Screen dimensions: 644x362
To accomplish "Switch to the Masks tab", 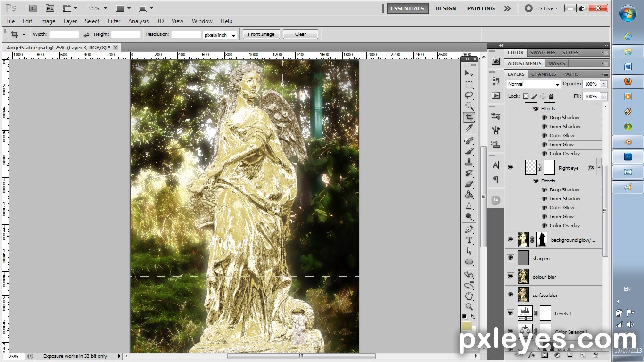I will 556,63.
